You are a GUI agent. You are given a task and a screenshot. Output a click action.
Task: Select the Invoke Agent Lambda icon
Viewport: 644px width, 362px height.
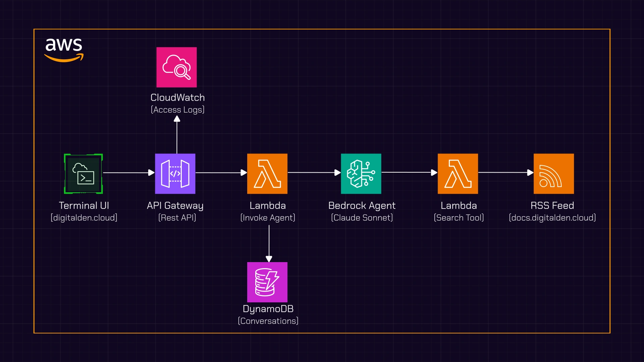[267, 174]
